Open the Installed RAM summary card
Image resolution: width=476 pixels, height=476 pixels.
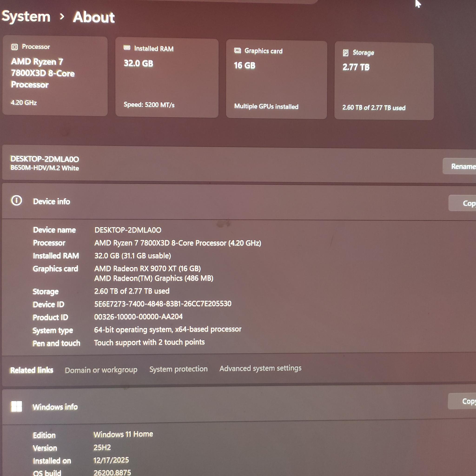[x=167, y=78]
